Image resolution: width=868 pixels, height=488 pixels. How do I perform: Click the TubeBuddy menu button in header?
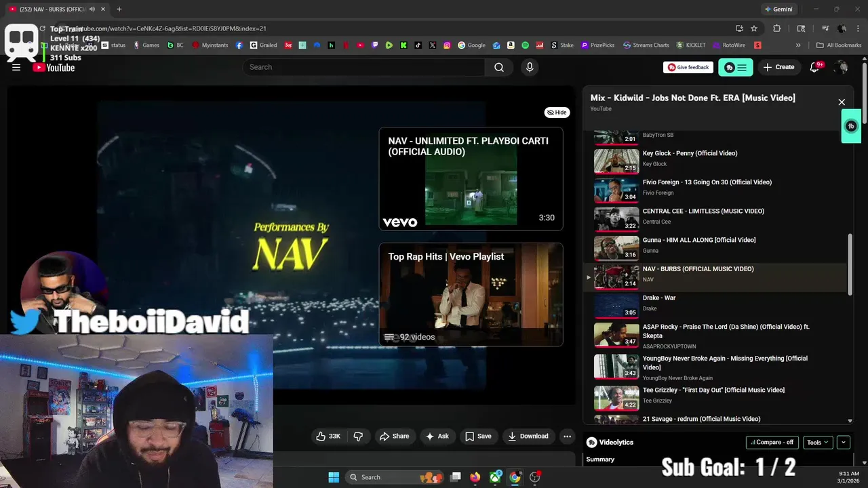736,67
